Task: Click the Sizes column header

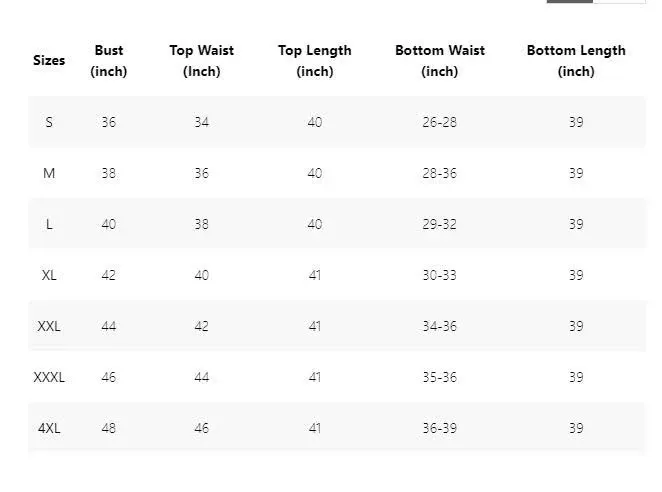Action: (49, 61)
